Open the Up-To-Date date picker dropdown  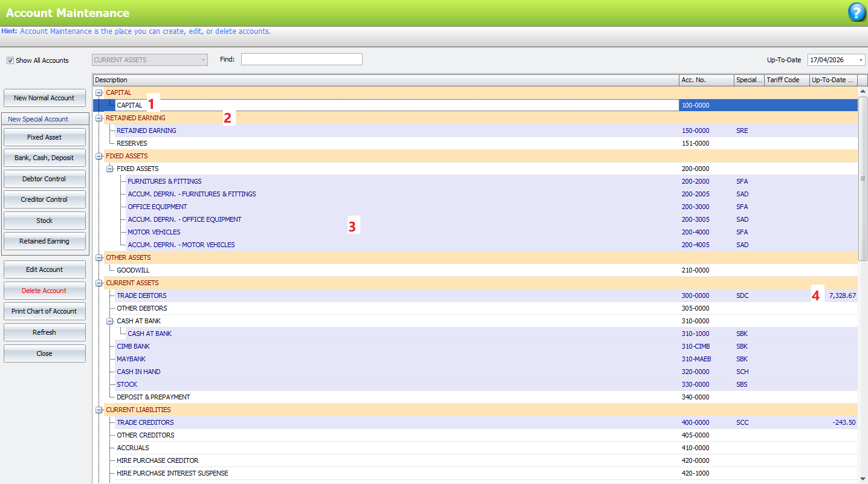point(860,60)
